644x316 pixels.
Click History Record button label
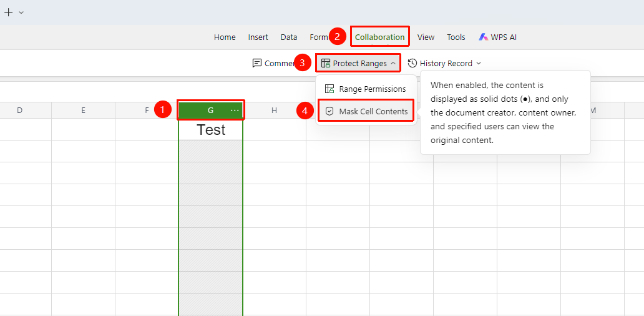(x=446, y=63)
